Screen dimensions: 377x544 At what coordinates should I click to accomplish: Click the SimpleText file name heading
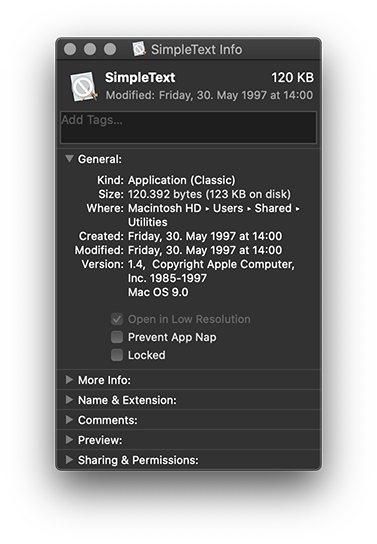pos(140,77)
